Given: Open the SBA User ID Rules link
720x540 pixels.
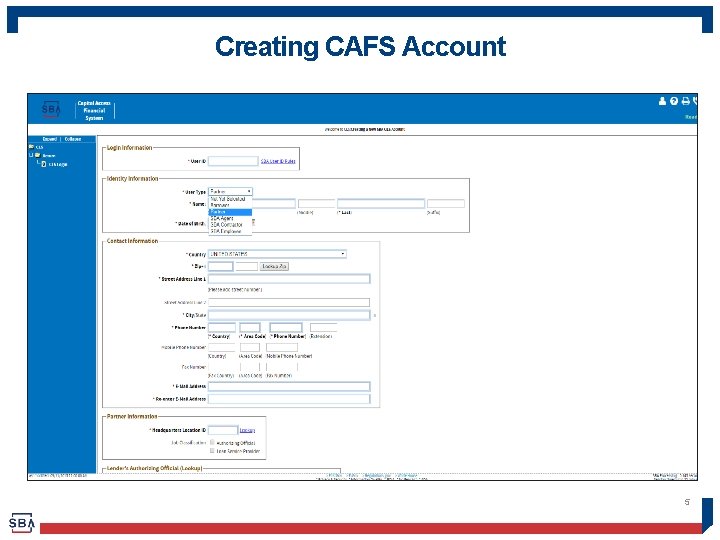Looking at the screenshot, I should pos(278,161).
